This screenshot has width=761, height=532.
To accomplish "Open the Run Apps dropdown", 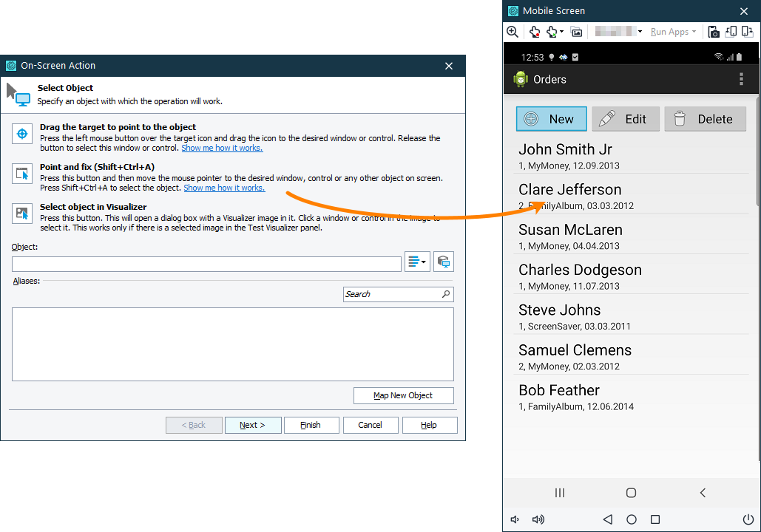I will coord(670,32).
